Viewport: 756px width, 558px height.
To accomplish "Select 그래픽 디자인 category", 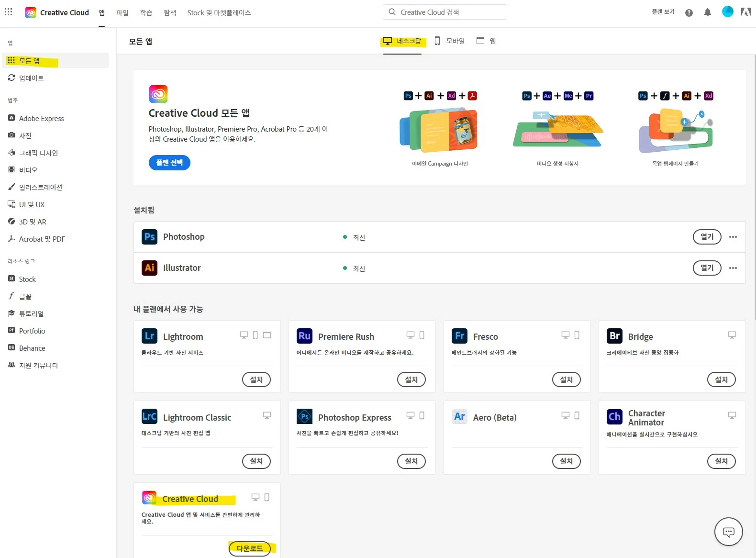I will pos(33,153).
